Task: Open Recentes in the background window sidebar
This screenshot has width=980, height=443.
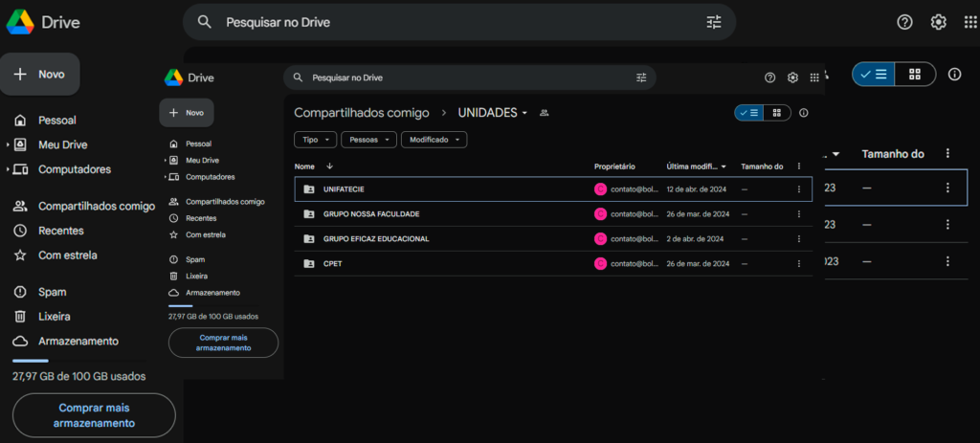Action: tap(48, 231)
